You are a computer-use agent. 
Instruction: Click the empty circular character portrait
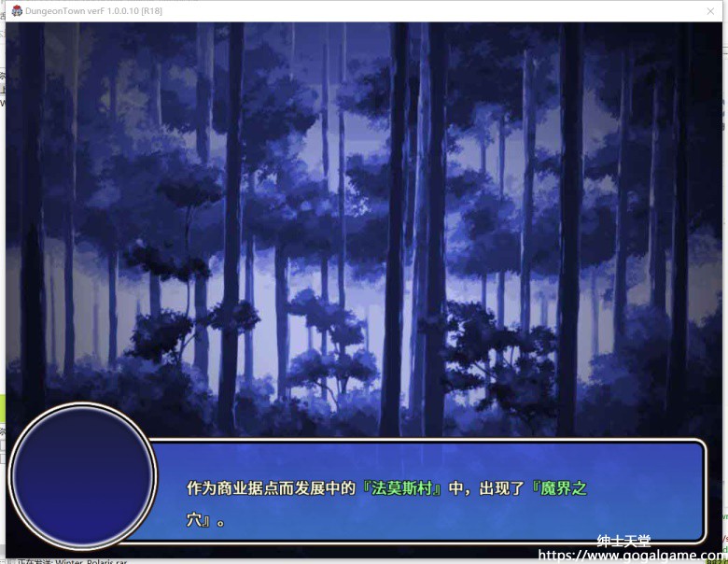(x=82, y=476)
